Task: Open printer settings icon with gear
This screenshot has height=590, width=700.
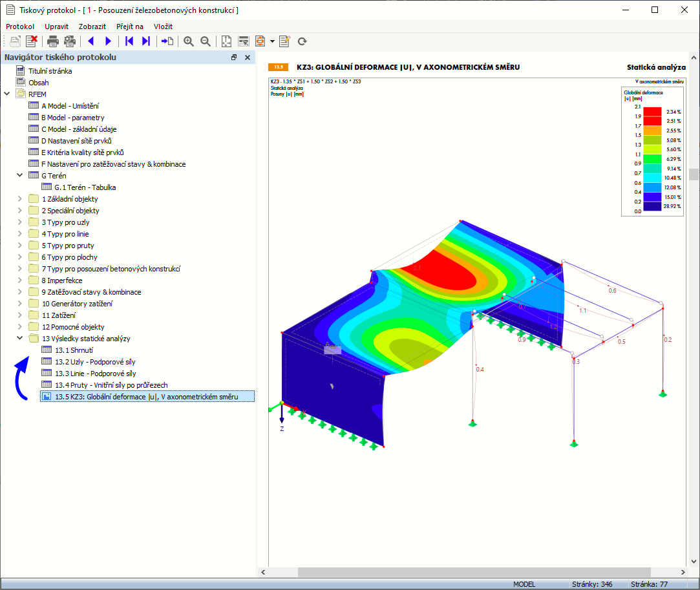Action: [70, 41]
